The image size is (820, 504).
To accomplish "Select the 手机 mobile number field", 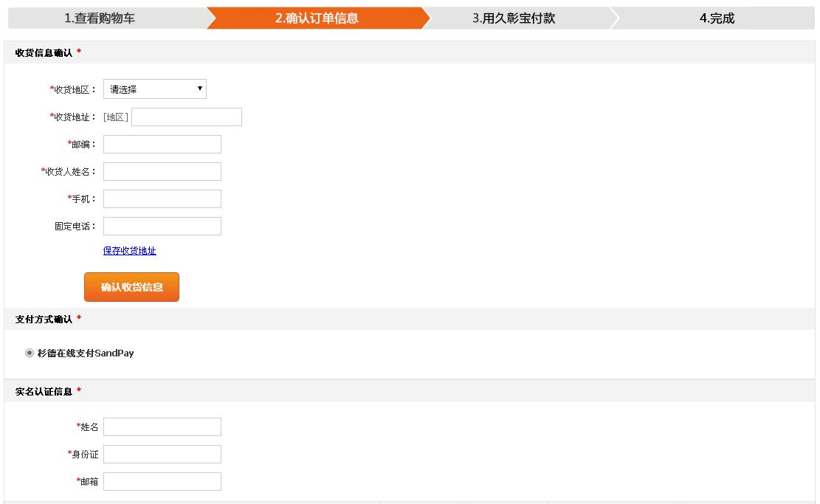I will [x=162, y=199].
